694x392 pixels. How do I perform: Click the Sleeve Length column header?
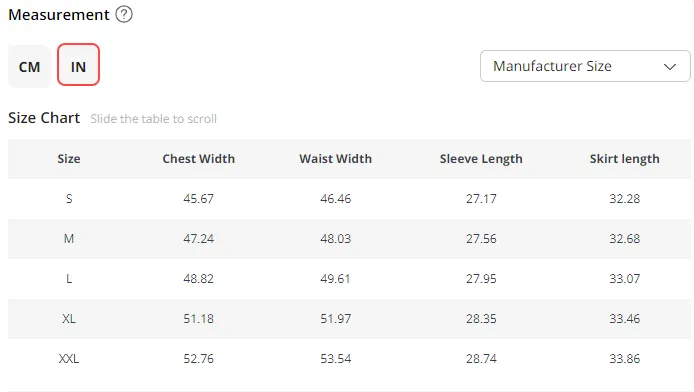click(481, 159)
